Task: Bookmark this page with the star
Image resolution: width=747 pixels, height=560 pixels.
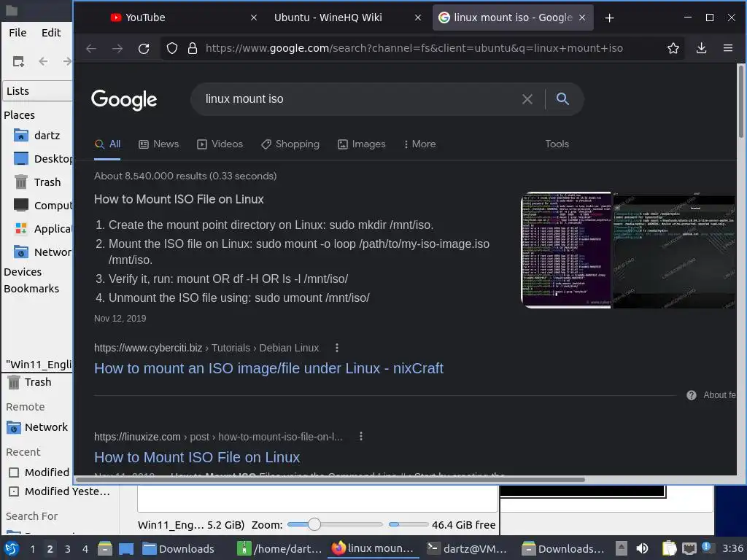Action: click(673, 48)
